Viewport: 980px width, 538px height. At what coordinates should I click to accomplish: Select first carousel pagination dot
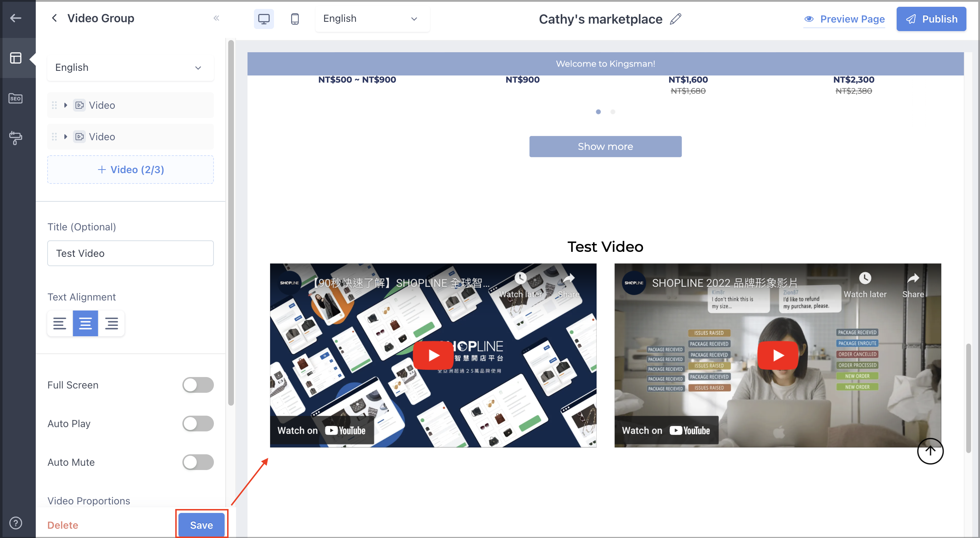[x=598, y=112]
